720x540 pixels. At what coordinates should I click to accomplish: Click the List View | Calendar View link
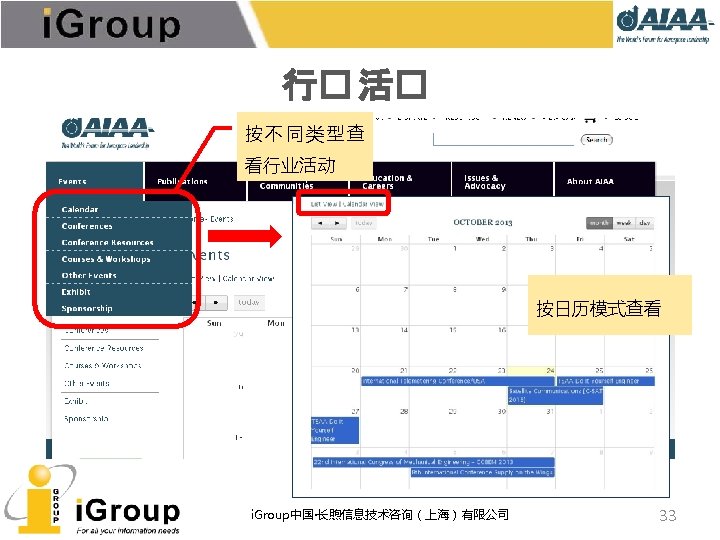click(347, 204)
